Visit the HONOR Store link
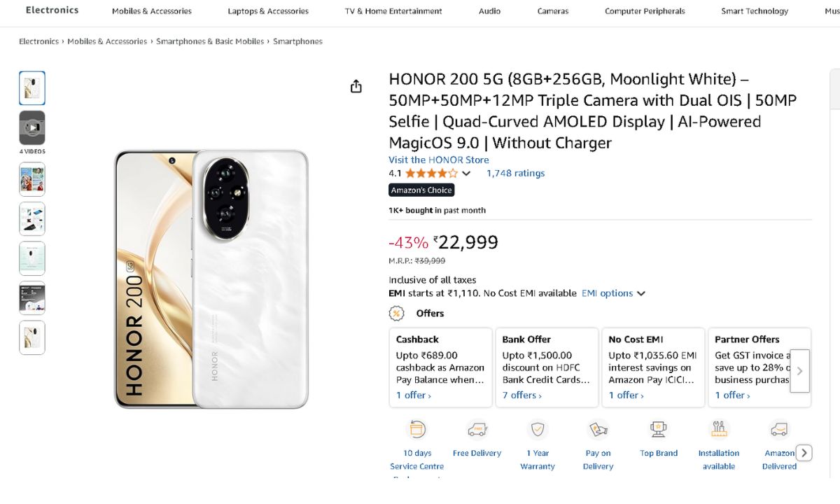The height and width of the screenshot is (504, 840). point(439,160)
